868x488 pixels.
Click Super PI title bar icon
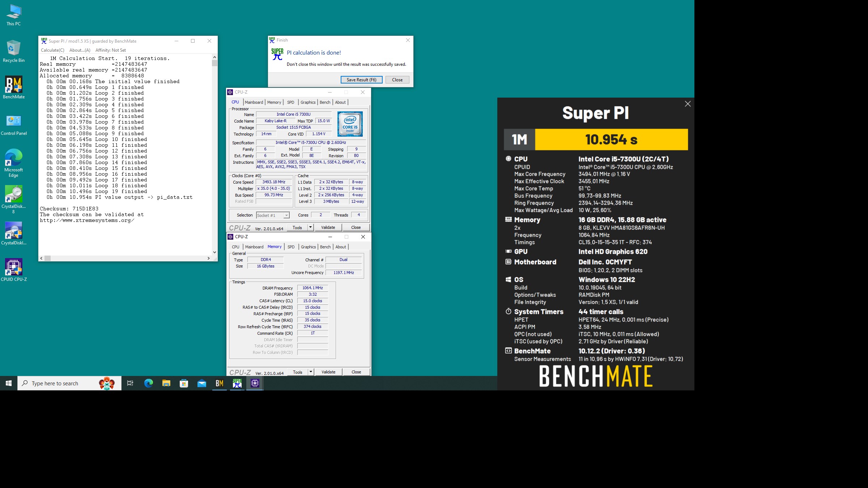coord(44,41)
